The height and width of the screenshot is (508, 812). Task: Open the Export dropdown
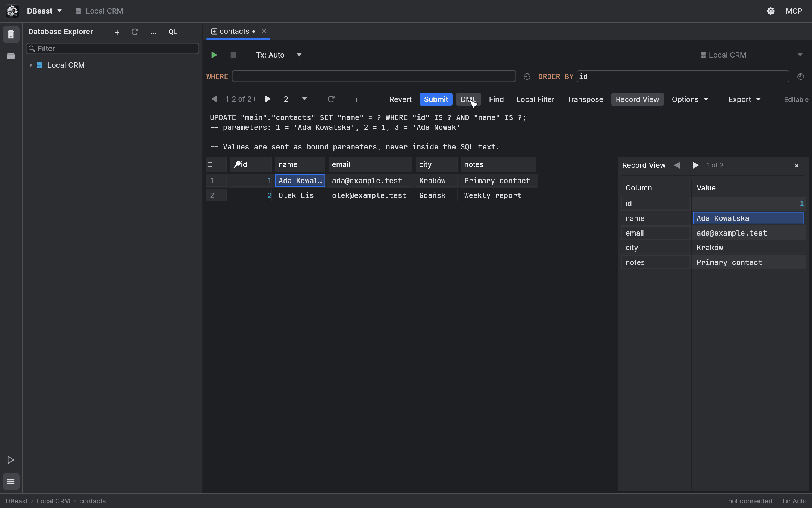[x=744, y=99]
